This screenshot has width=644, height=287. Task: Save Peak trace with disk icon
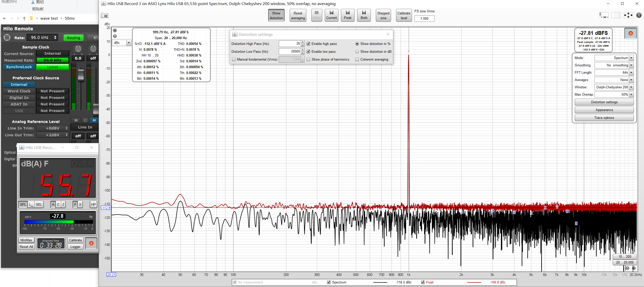(348, 15)
